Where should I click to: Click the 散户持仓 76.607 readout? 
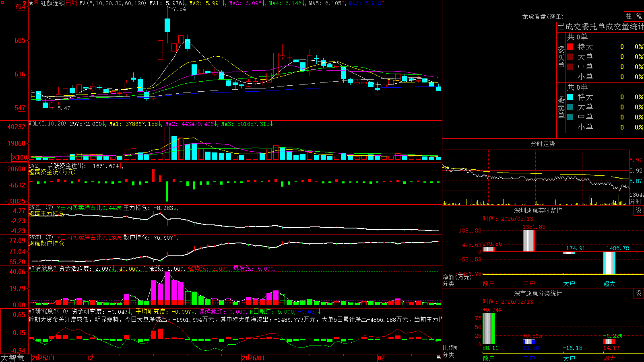coord(148,238)
